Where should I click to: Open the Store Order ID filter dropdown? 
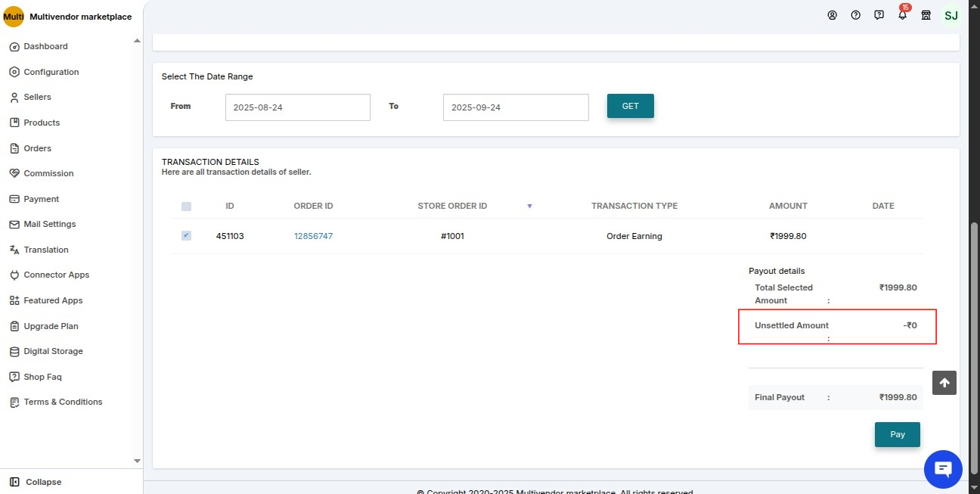pos(529,206)
